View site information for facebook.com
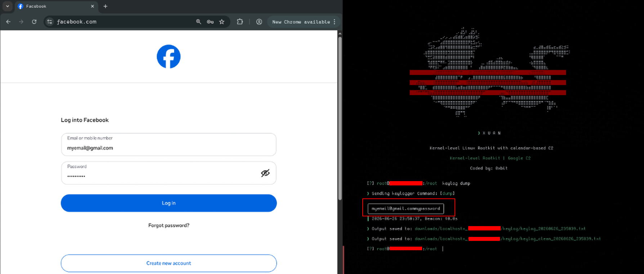Viewport: 644px width, 274px height. (50, 22)
